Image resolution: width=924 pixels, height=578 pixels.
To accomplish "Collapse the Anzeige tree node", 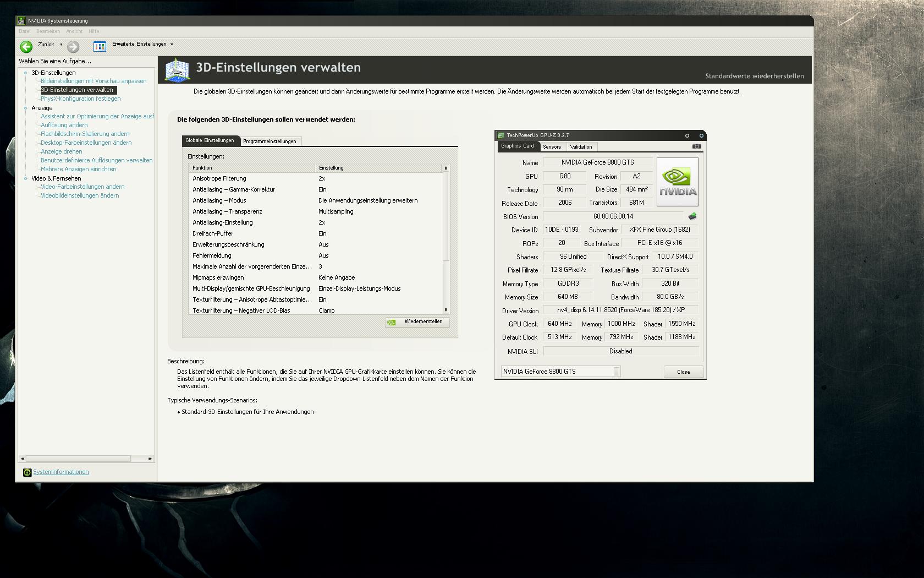I will pyautogui.click(x=25, y=108).
